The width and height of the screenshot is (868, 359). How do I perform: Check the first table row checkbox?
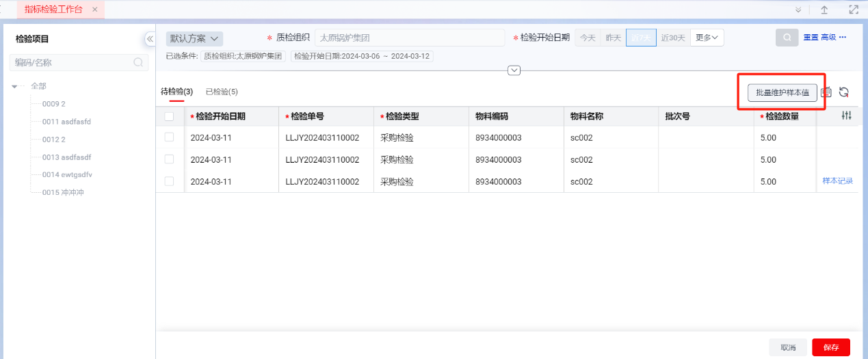(x=169, y=137)
